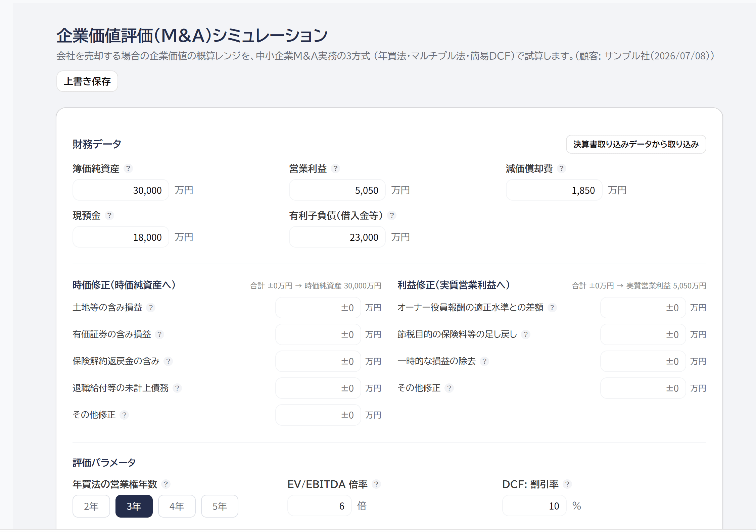The height and width of the screenshot is (532, 756).
Task: Show help for 土地等の含み損益
Action: (151, 308)
